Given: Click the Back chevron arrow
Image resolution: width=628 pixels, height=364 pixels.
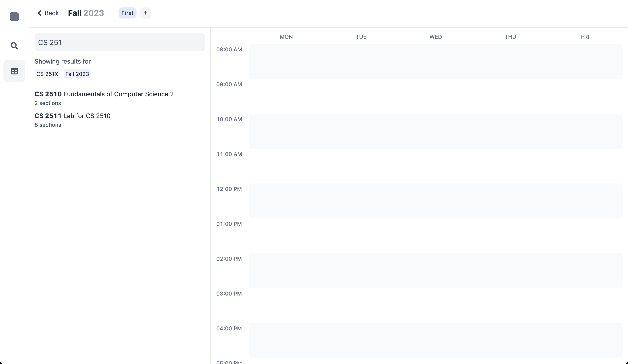Looking at the screenshot, I should pyautogui.click(x=39, y=13).
